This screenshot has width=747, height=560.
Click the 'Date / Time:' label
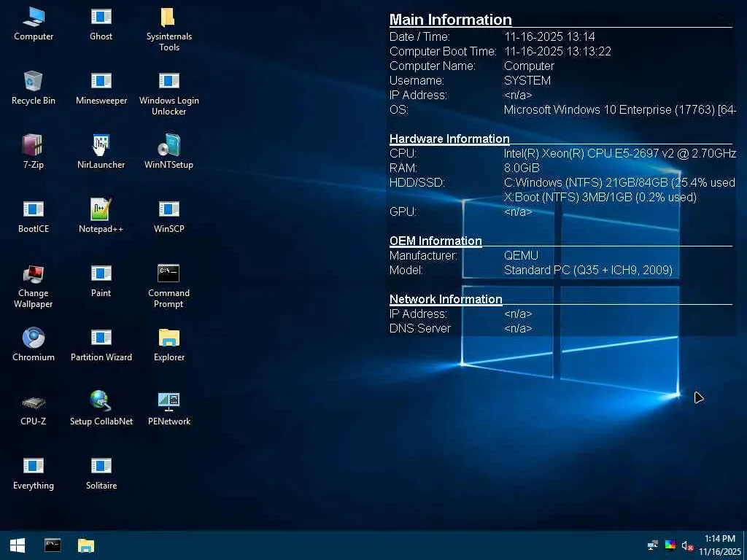(x=419, y=36)
